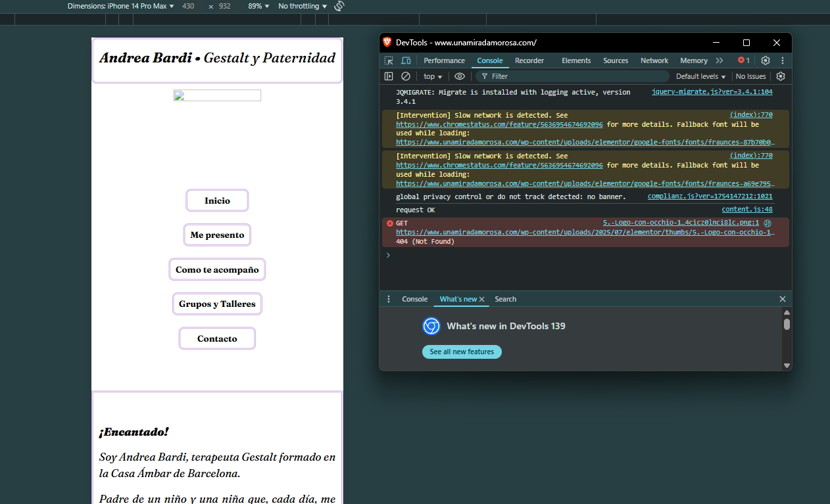The height and width of the screenshot is (504, 830).
Task: Activate the inspect element picker icon
Action: tap(389, 60)
